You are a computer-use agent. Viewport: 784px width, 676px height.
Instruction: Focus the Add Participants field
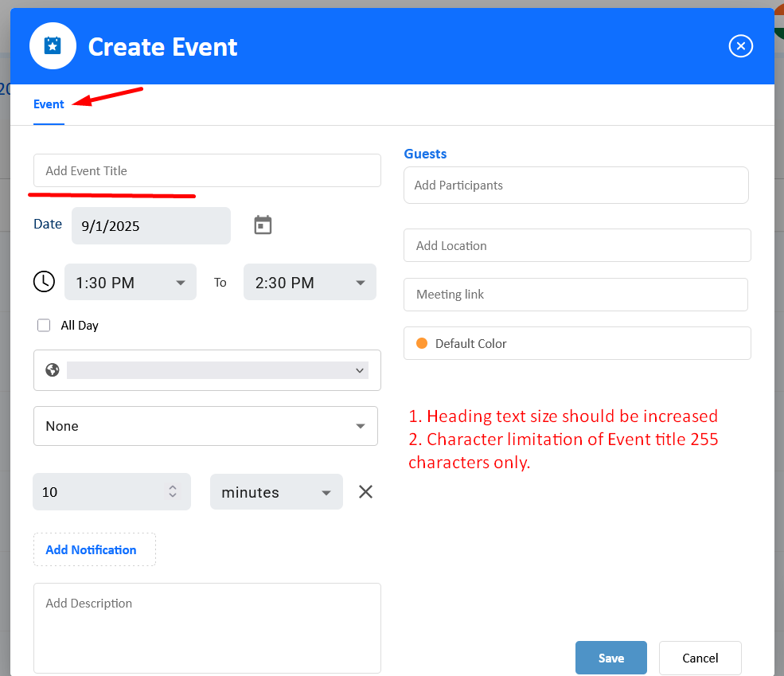tap(576, 185)
